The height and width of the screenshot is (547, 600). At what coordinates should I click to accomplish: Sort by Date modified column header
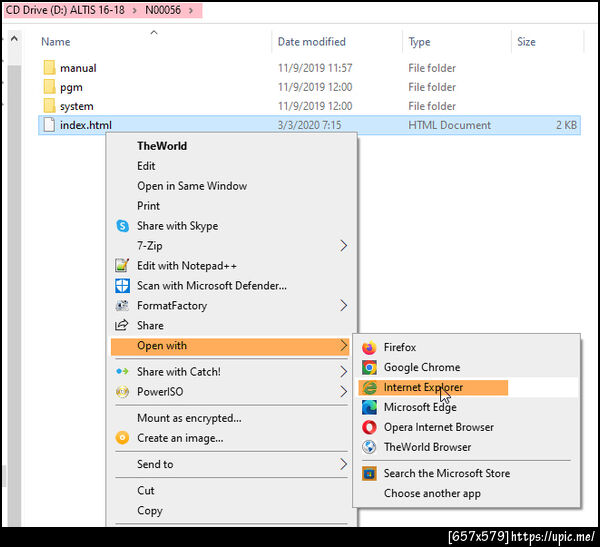point(311,42)
